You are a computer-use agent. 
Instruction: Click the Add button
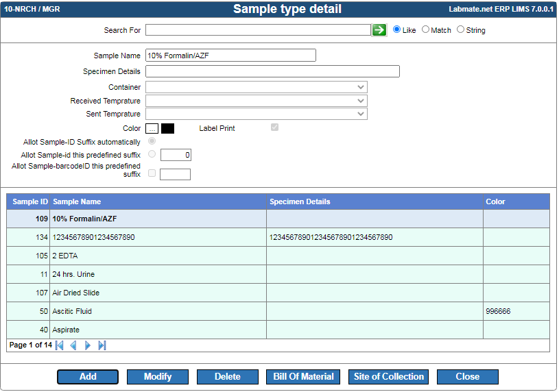pyautogui.click(x=88, y=377)
